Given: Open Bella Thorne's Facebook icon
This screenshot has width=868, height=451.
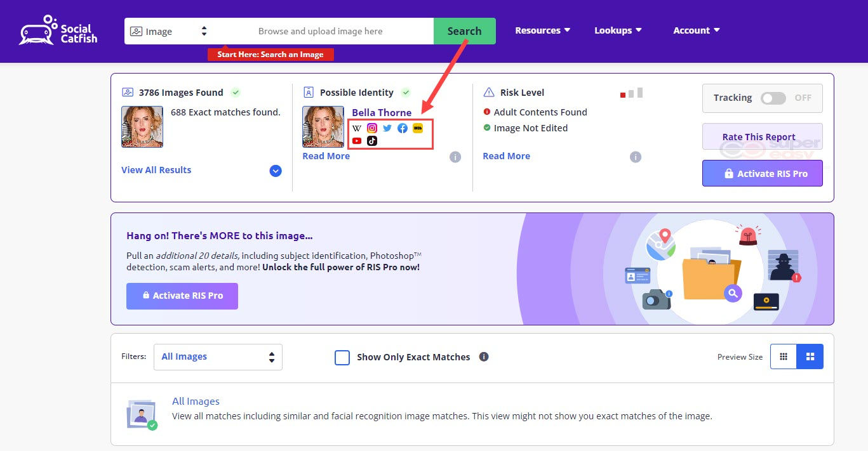Looking at the screenshot, I should coord(403,128).
